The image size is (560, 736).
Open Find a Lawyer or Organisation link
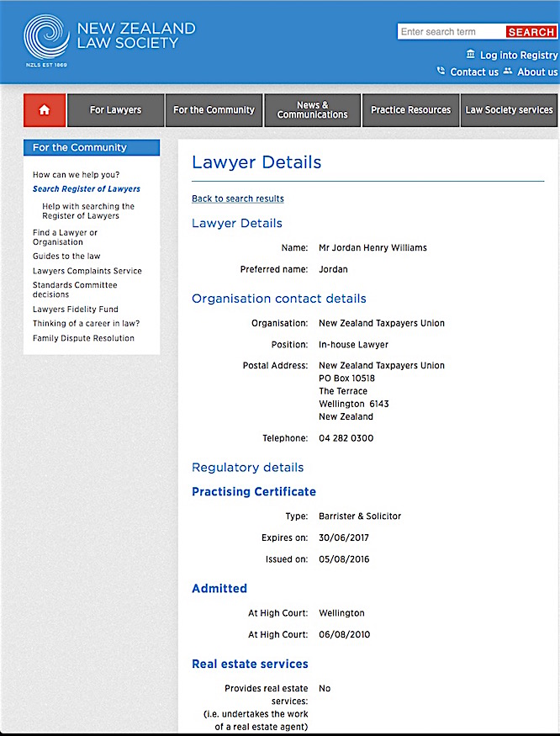[65, 237]
